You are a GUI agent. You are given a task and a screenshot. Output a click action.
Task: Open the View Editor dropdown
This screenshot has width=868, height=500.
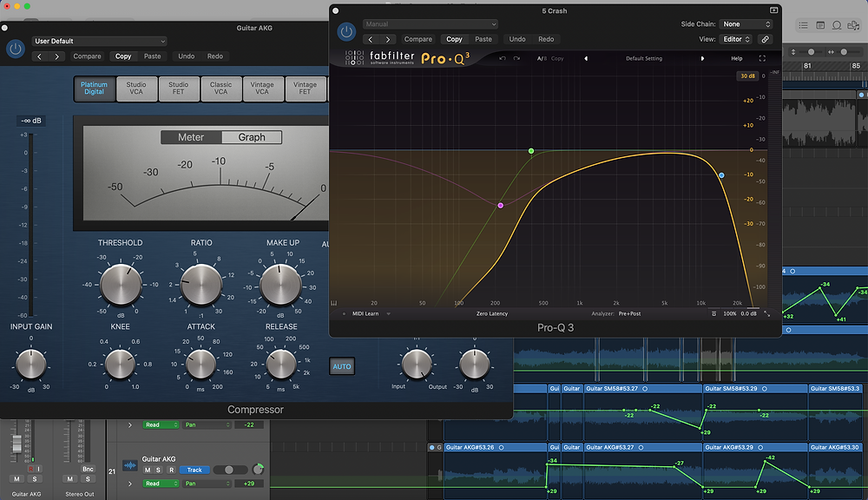tap(737, 39)
